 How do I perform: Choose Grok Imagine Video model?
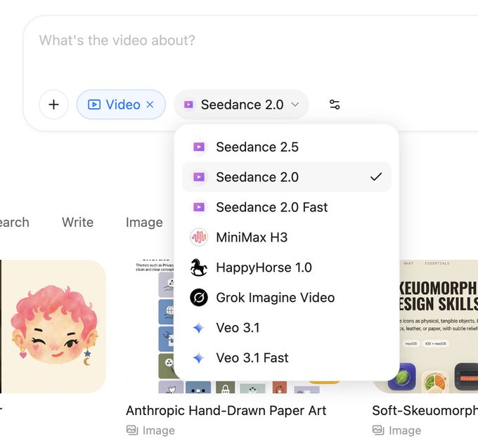(x=287, y=298)
